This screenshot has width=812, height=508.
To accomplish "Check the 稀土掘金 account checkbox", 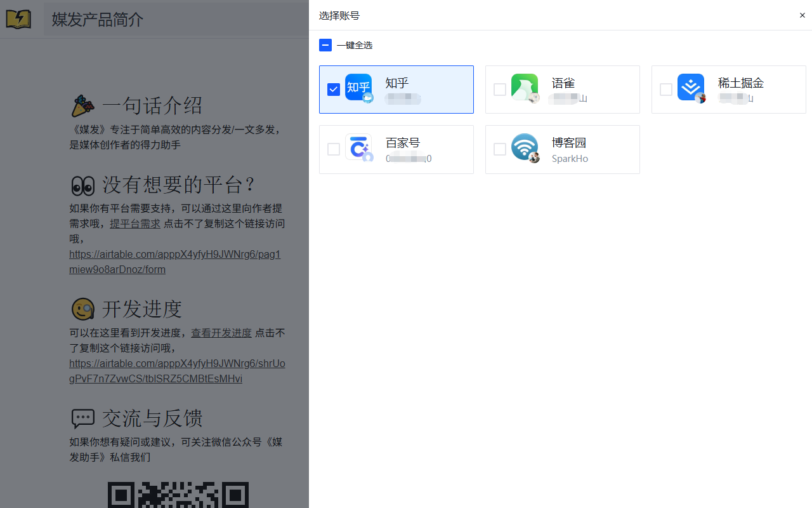I will (665, 90).
